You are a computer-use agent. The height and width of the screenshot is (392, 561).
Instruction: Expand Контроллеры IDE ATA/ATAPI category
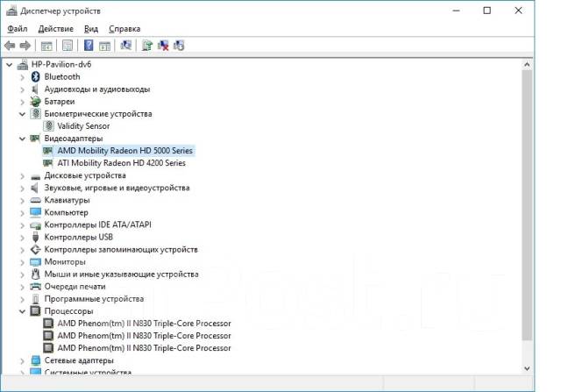[22, 225]
